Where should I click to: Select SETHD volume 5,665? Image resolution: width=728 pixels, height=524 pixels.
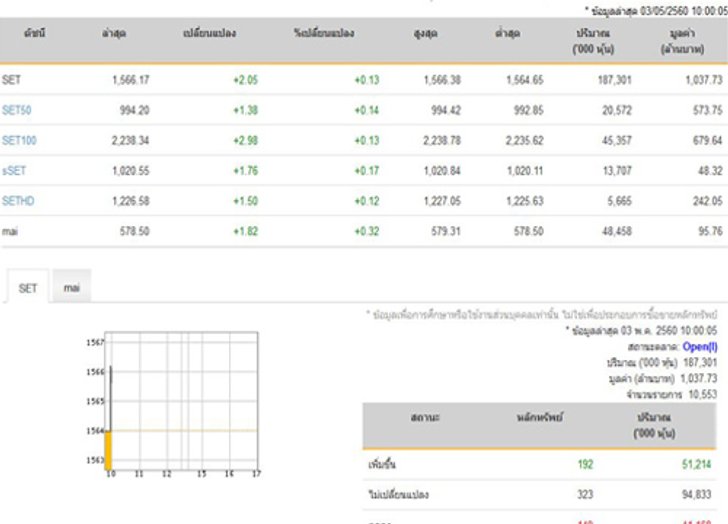pos(619,201)
